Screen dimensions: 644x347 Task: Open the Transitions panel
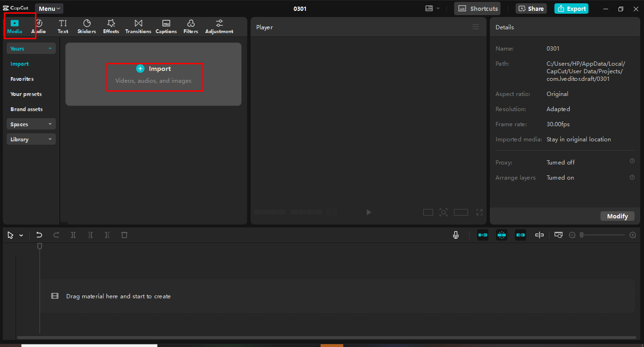[138, 26]
